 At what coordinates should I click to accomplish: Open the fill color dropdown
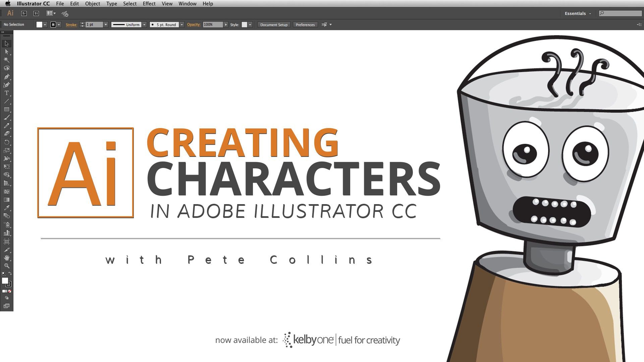pyautogui.click(x=45, y=24)
